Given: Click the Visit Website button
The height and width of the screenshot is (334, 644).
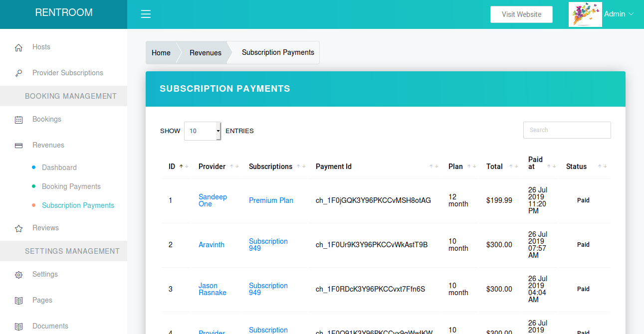Looking at the screenshot, I should tap(521, 14).
